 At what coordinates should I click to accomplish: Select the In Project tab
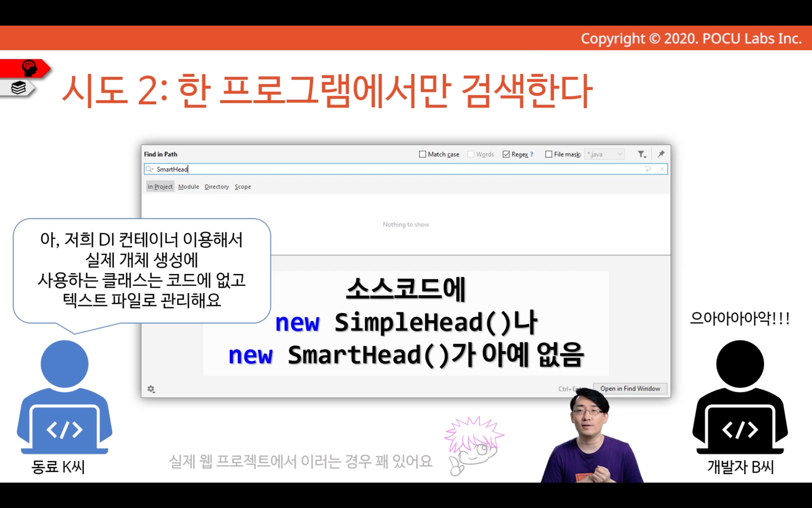coord(160,187)
